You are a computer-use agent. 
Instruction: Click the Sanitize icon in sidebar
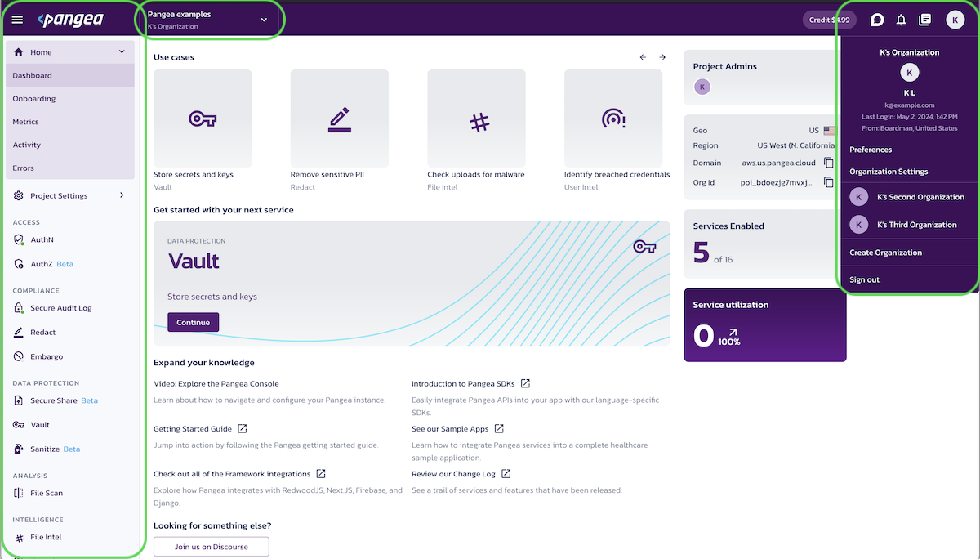[19, 449]
